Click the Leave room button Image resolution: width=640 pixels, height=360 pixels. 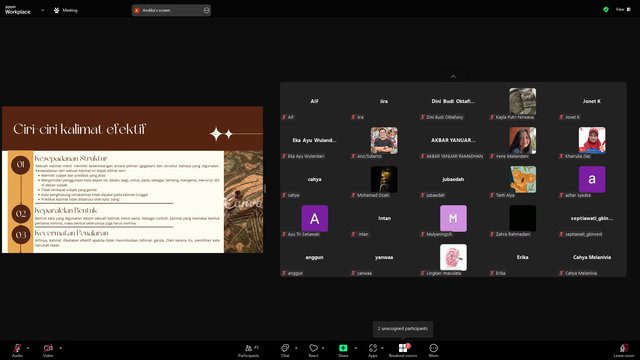(x=624, y=350)
